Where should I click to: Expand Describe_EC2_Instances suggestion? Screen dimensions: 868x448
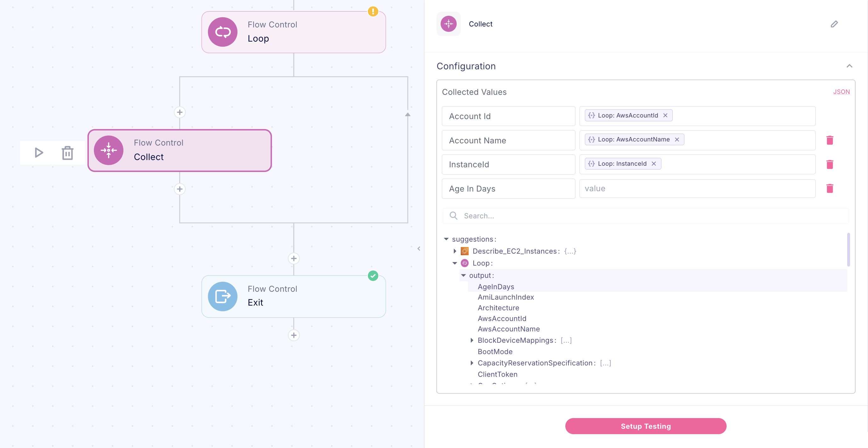[x=454, y=251]
